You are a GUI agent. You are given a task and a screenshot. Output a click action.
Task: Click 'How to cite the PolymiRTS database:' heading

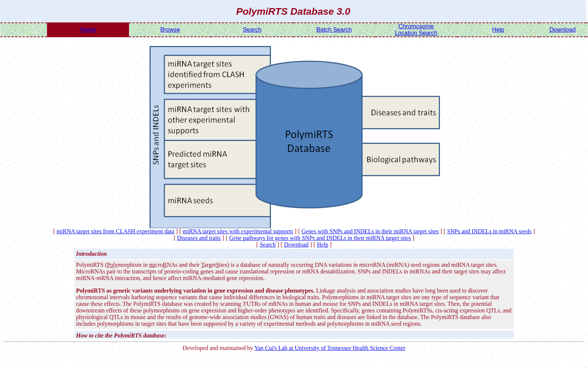pyautogui.click(x=121, y=336)
